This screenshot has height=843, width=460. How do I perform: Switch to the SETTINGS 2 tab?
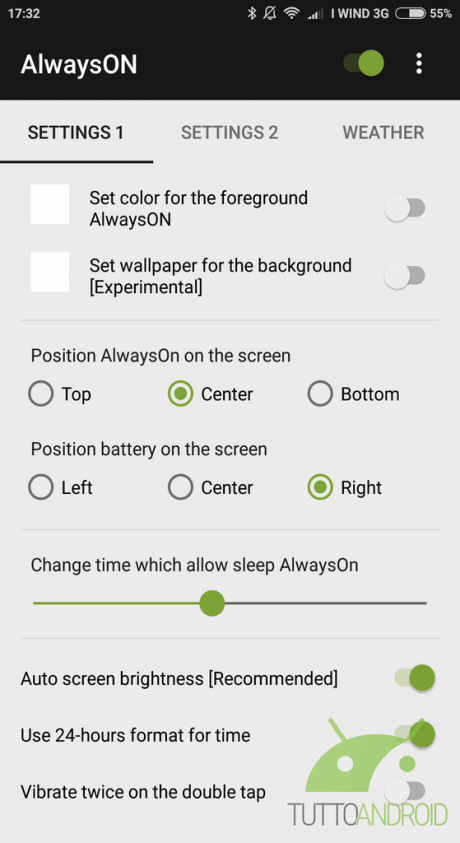229,132
